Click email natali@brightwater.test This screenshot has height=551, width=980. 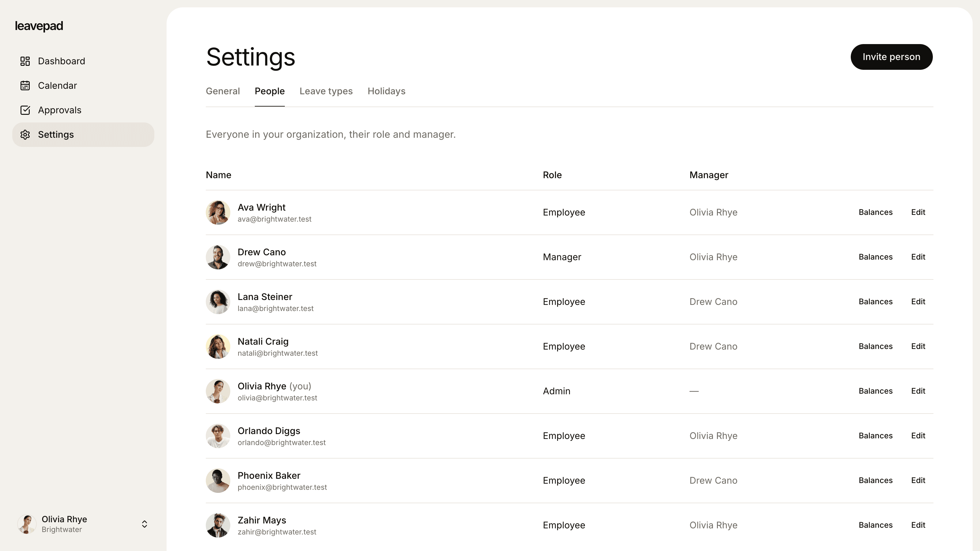[278, 353]
